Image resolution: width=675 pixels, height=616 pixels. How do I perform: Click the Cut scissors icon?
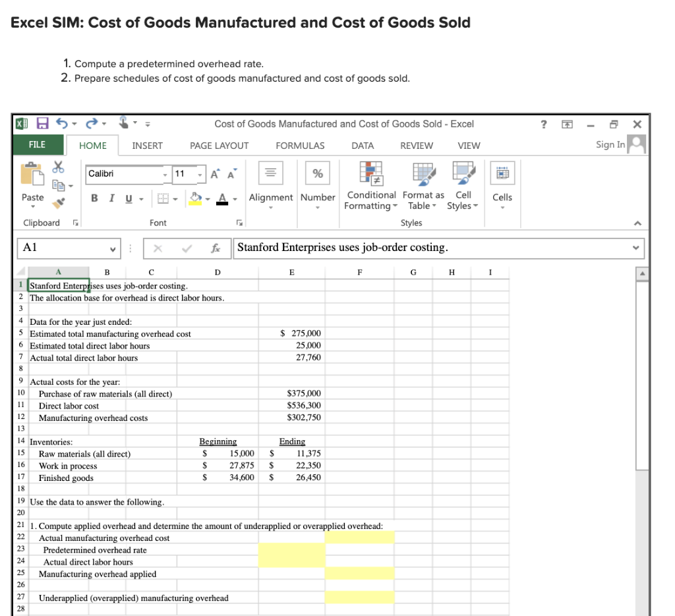pos(58,167)
